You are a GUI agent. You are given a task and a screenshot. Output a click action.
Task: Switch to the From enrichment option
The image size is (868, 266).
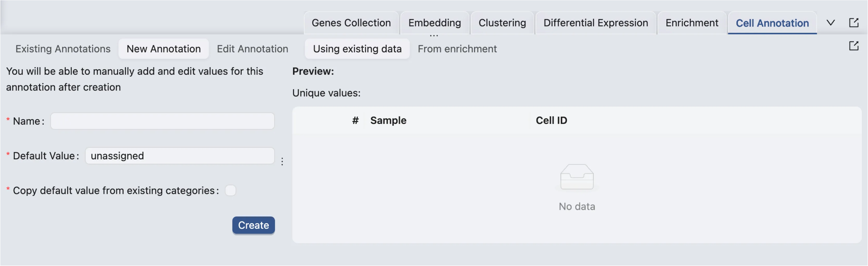pyautogui.click(x=457, y=49)
